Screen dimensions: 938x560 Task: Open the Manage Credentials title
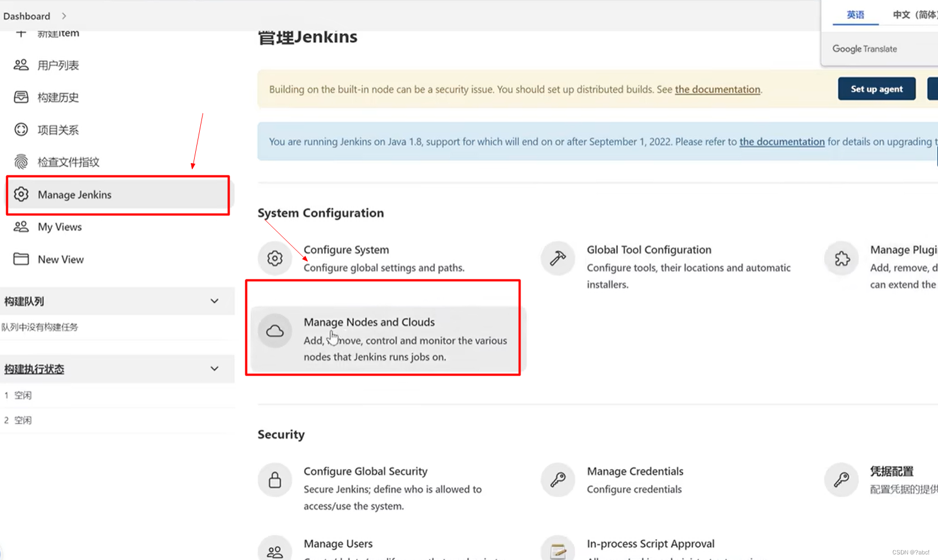(x=635, y=471)
